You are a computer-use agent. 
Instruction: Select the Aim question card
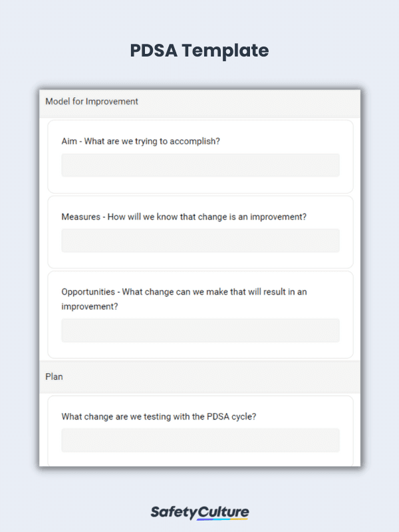point(200,157)
